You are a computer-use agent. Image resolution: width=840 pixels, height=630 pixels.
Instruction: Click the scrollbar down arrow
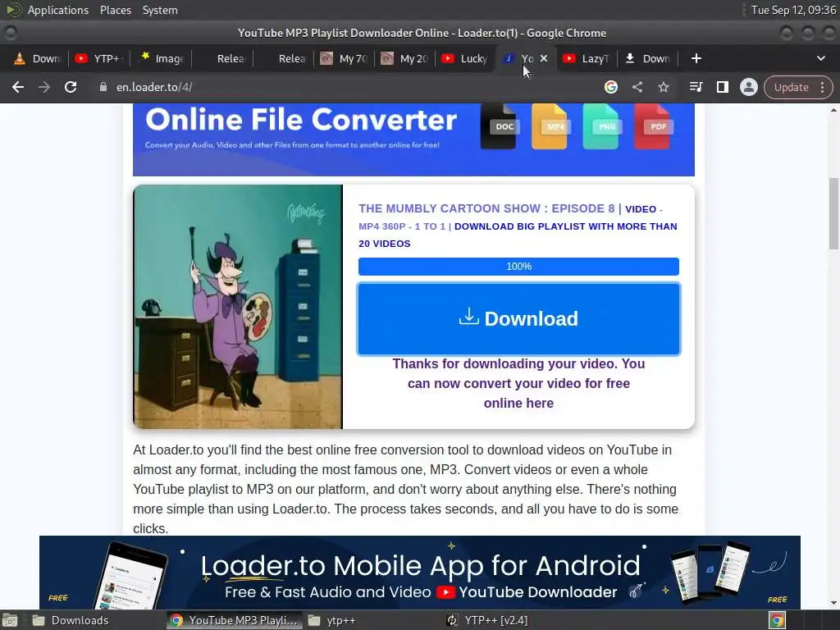(x=833, y=603)
